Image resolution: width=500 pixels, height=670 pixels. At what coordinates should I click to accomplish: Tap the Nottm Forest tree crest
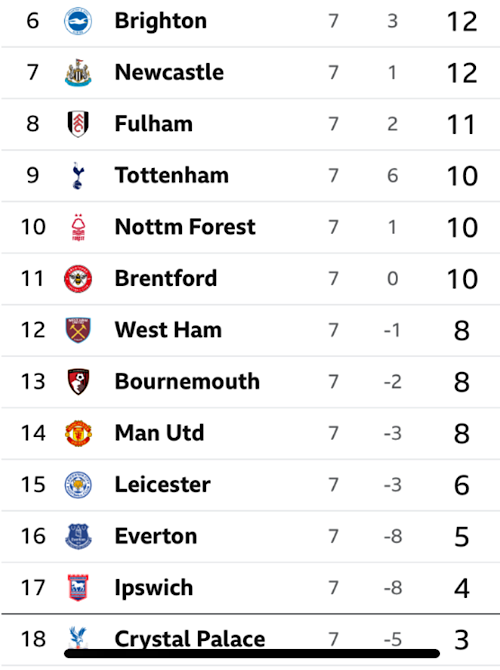click(78, 227)
